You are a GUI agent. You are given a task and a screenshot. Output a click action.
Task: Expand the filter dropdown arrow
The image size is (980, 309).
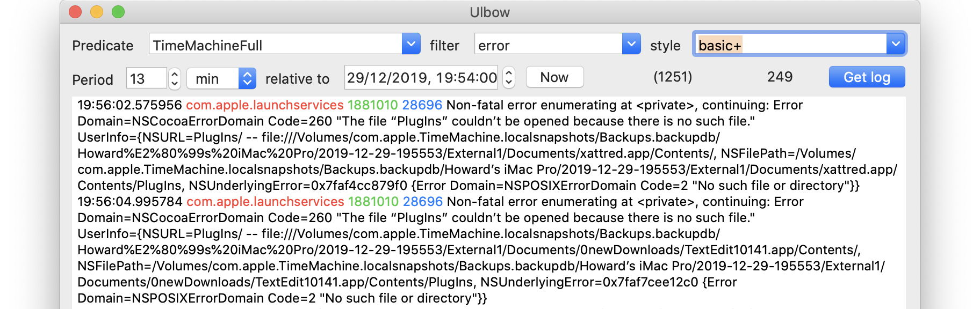point(631,44)
